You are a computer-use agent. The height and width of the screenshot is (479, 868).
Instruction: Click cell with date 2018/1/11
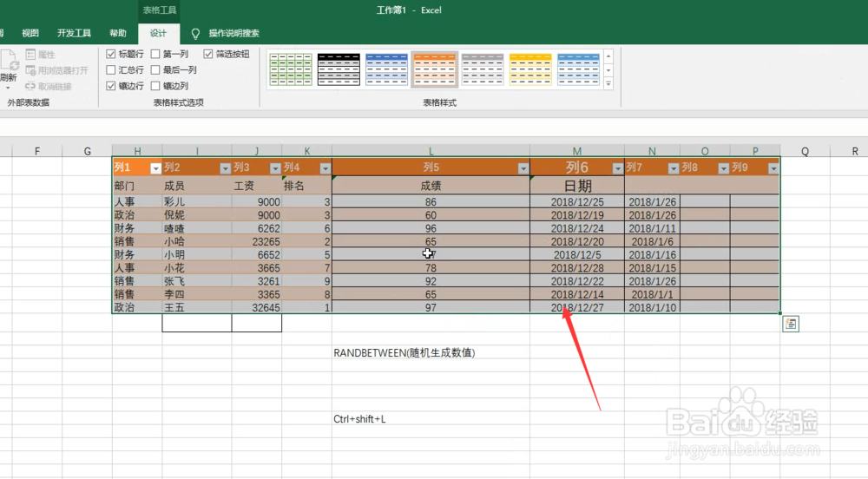coord(652,228)
